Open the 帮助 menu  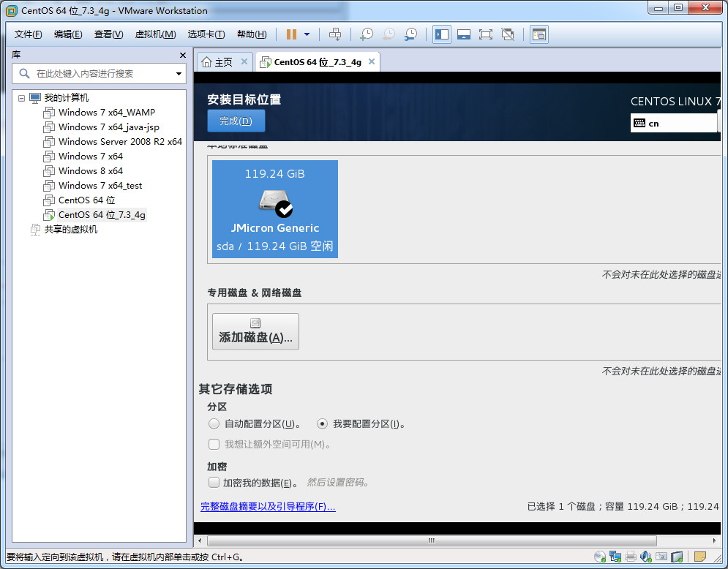pos(252,34)
